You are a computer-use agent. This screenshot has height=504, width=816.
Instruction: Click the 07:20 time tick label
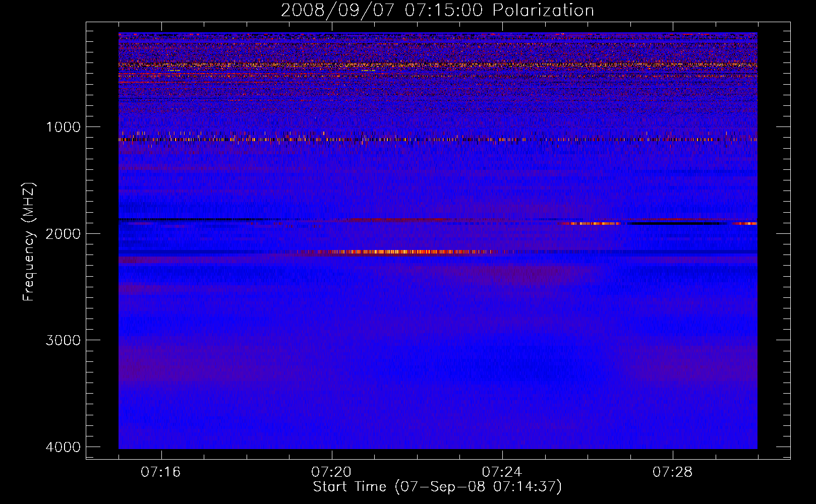pyautogui.click(x=331, y=472)
